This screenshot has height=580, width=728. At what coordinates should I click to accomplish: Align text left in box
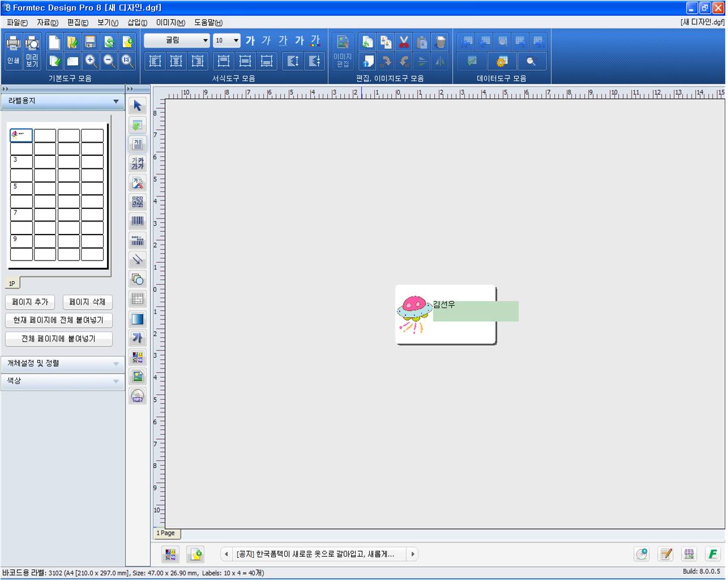pos(155,61)
